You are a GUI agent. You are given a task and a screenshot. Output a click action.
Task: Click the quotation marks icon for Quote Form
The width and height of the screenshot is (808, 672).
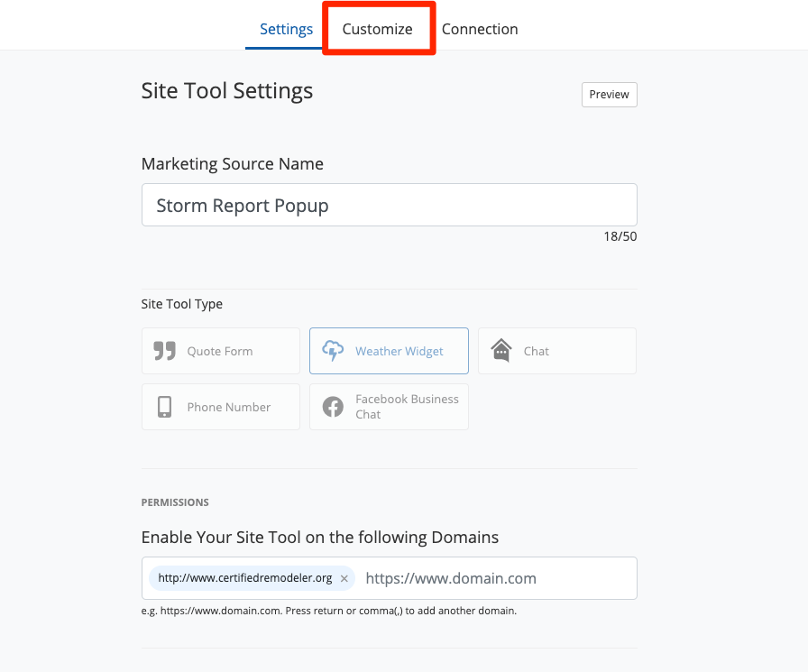[164, 351]
